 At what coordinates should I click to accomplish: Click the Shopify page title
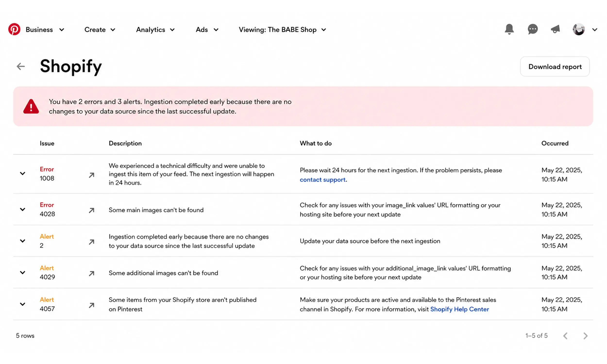tap(71, 66)
